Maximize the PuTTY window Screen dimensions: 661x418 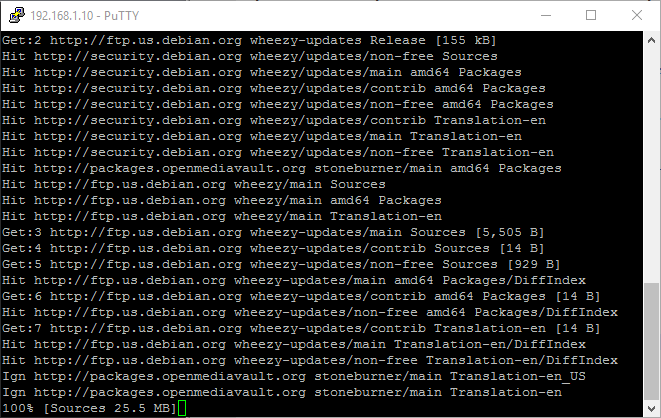(591, 16)
